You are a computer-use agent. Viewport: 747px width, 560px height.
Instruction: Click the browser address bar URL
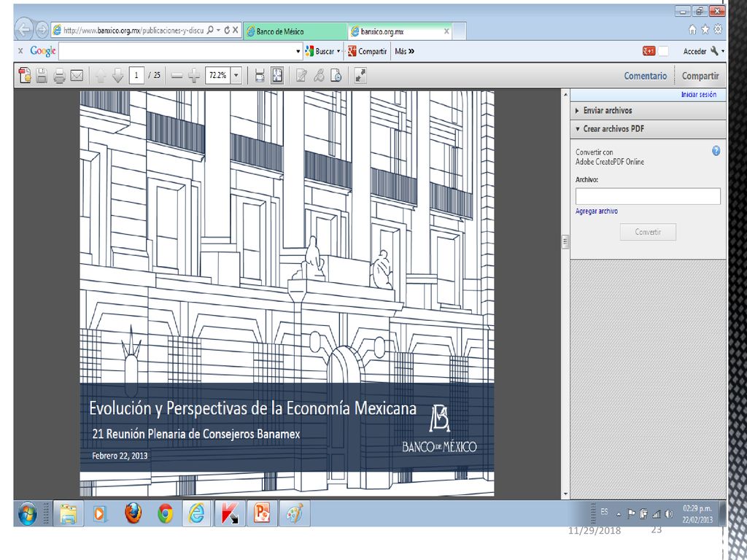(134, 31)
